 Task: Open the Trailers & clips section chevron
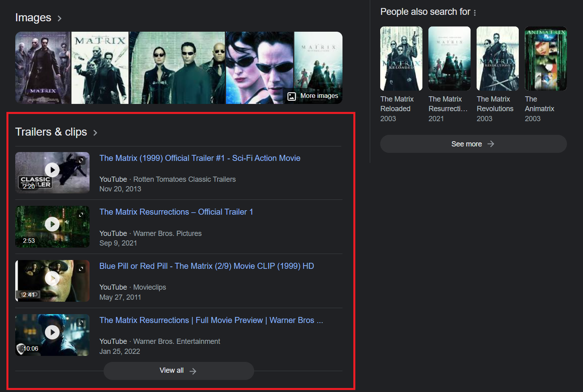coord(95,133)
